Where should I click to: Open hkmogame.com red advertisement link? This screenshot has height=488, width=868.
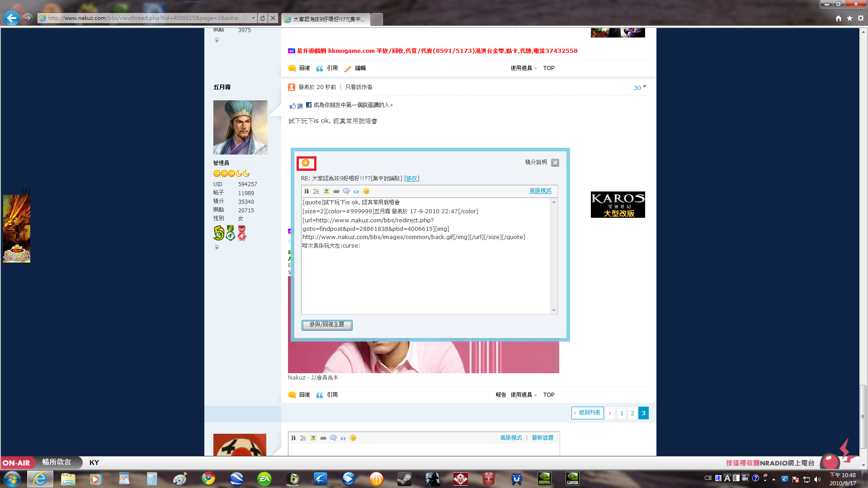437,51
